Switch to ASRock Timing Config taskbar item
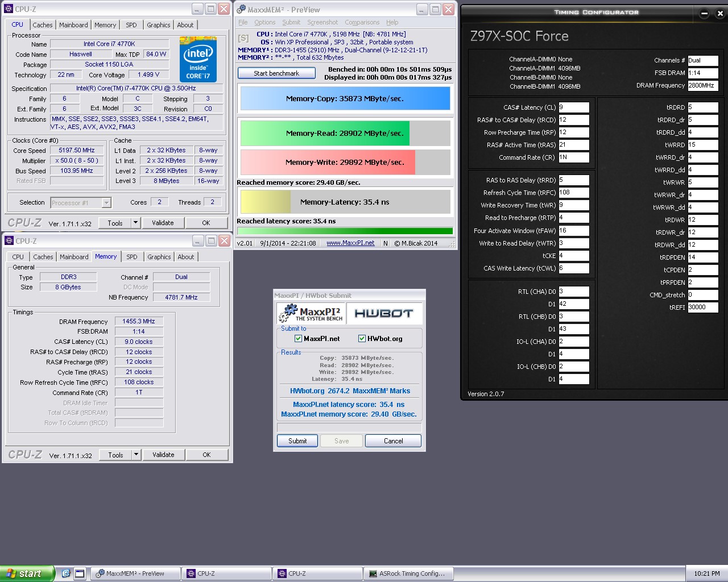This screenshot has height=582, width=728. click(409, 573)
